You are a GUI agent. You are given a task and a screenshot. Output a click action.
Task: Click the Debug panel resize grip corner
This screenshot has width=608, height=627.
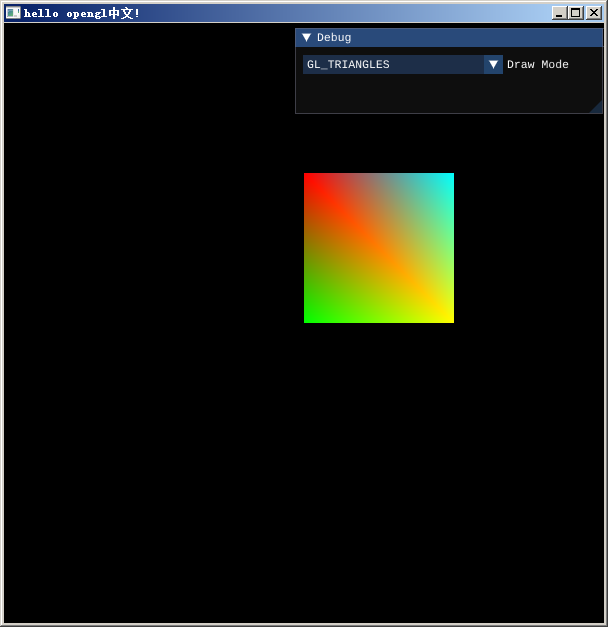(x=596, y=107)
